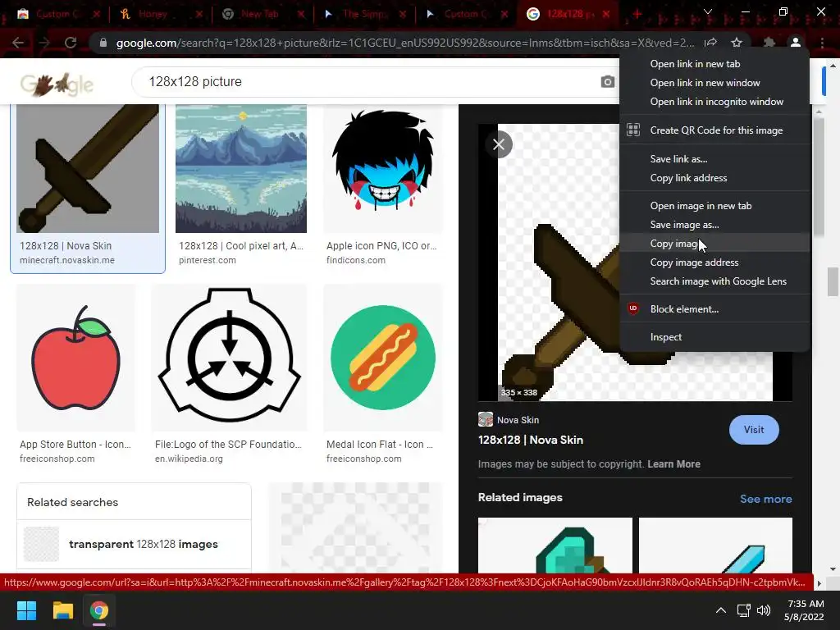
Task: Select Copy image address
Action: tap(714, 262)
